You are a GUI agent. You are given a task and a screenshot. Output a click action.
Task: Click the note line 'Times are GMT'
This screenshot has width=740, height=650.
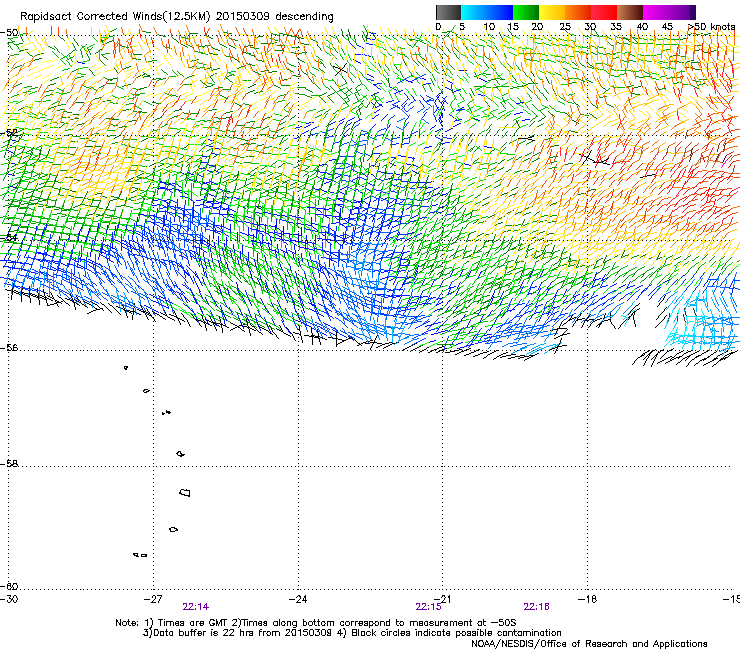191,623
